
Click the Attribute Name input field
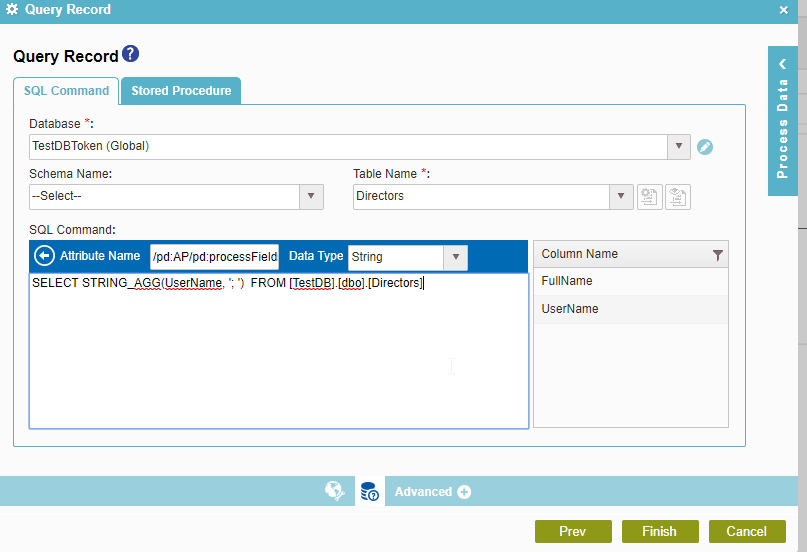point(214,257)
